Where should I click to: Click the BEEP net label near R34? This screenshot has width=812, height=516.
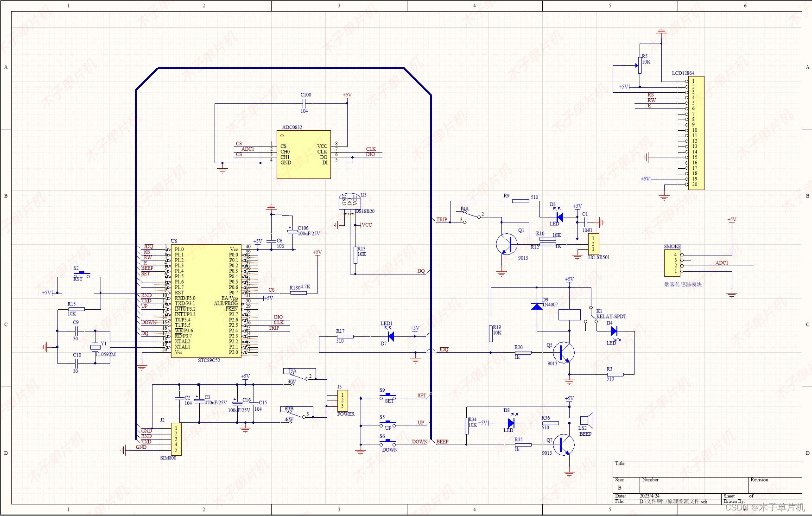(443, 441)
